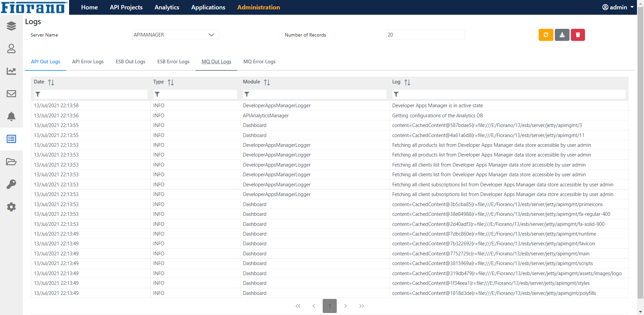Switch to ESB Error Logs tab
Screen dimensions: 644x315
click(x=173, y=62)
